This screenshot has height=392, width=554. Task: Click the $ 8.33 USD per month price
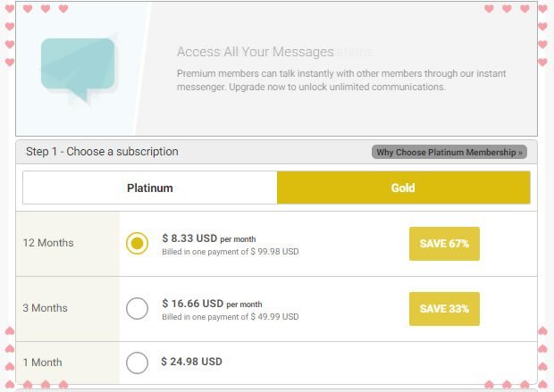click(x=209, y=238)
